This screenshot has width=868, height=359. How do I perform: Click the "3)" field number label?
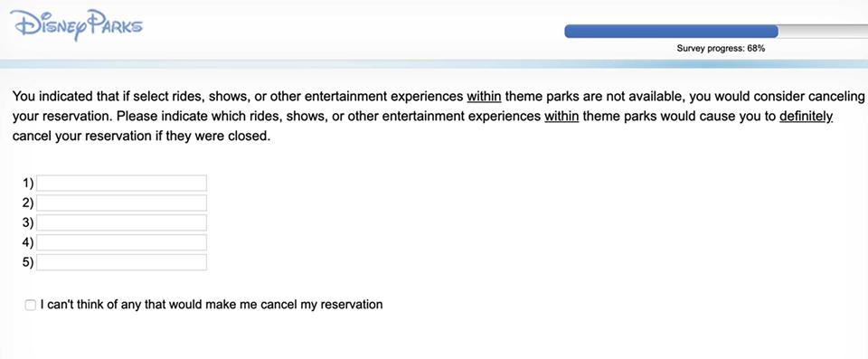point(28,222)
